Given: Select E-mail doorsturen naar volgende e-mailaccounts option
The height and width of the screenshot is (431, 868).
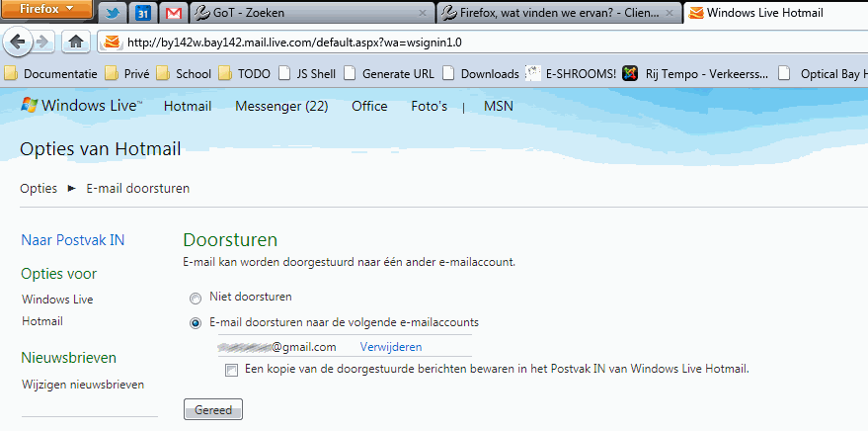Looking at the screenshot, I should click(196, 323).
